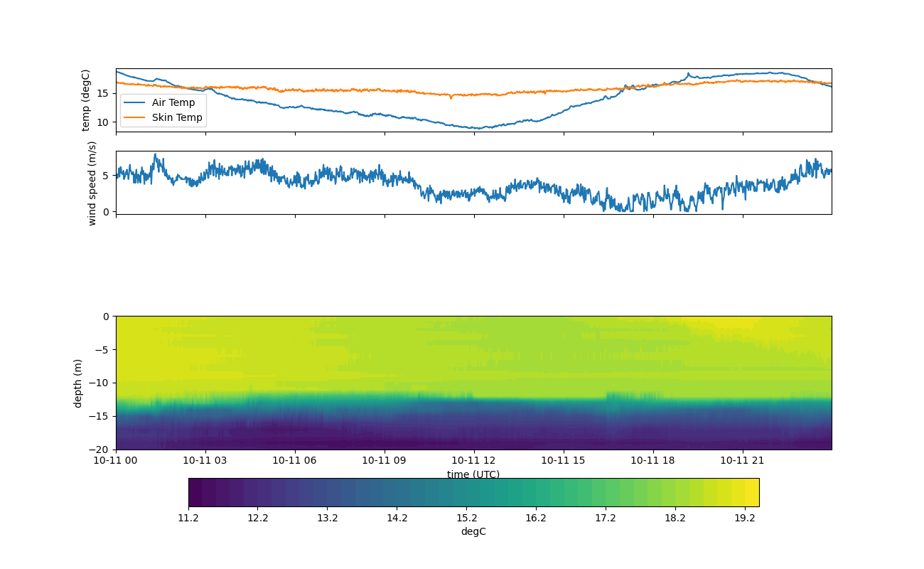Screen dimensions: 924x569
Task: Click the orange line sample in legend
Action: [134, 117]
